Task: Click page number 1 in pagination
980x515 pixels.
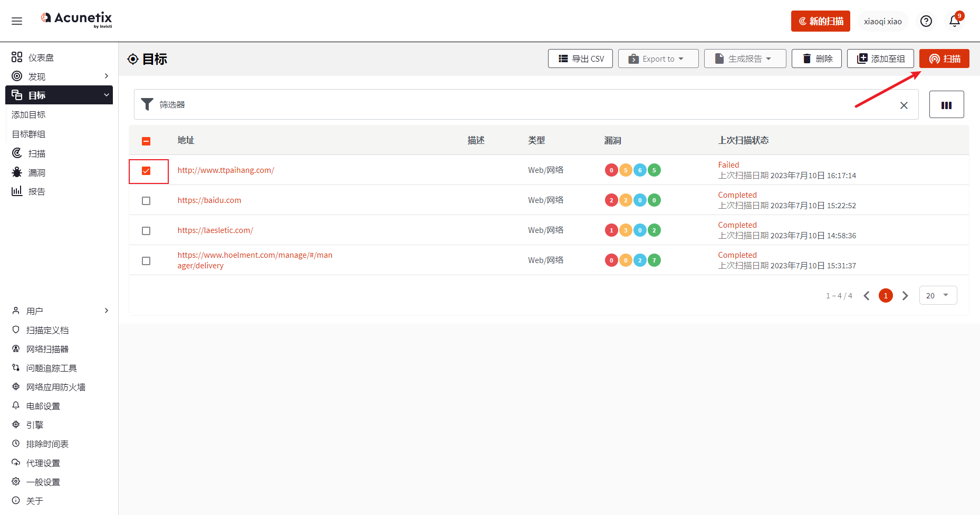Action: [886, 296]
